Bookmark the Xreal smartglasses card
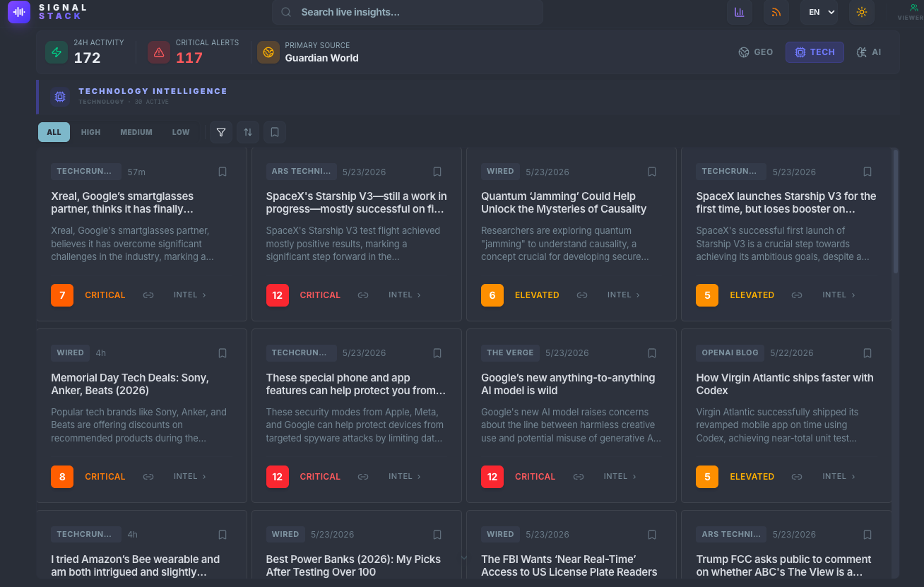 pyautogui.click(x=223, y=172)
